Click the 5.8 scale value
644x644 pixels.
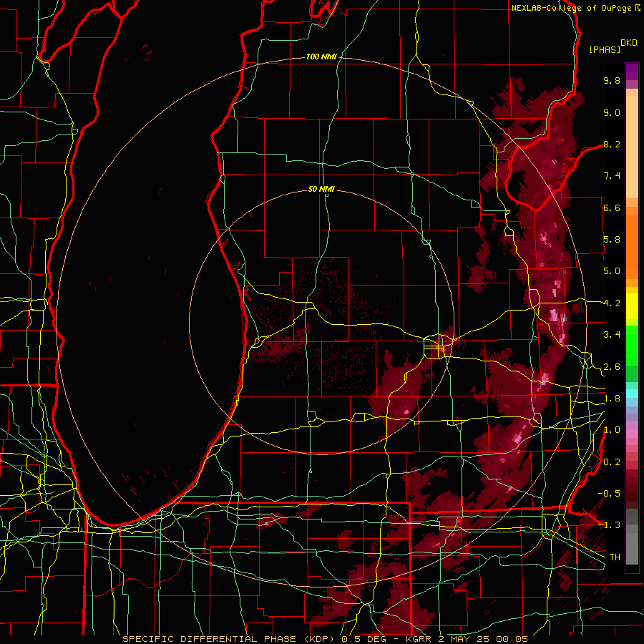612,240
